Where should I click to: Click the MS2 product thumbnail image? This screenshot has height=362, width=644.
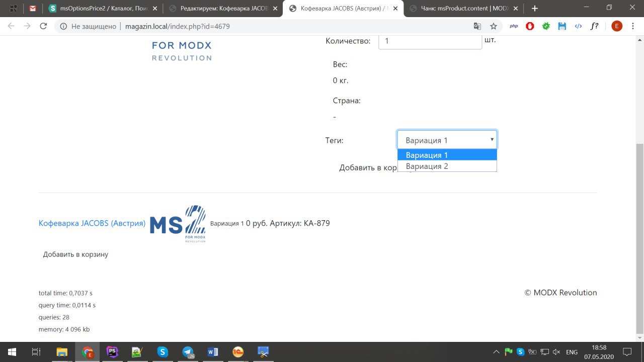178,224
